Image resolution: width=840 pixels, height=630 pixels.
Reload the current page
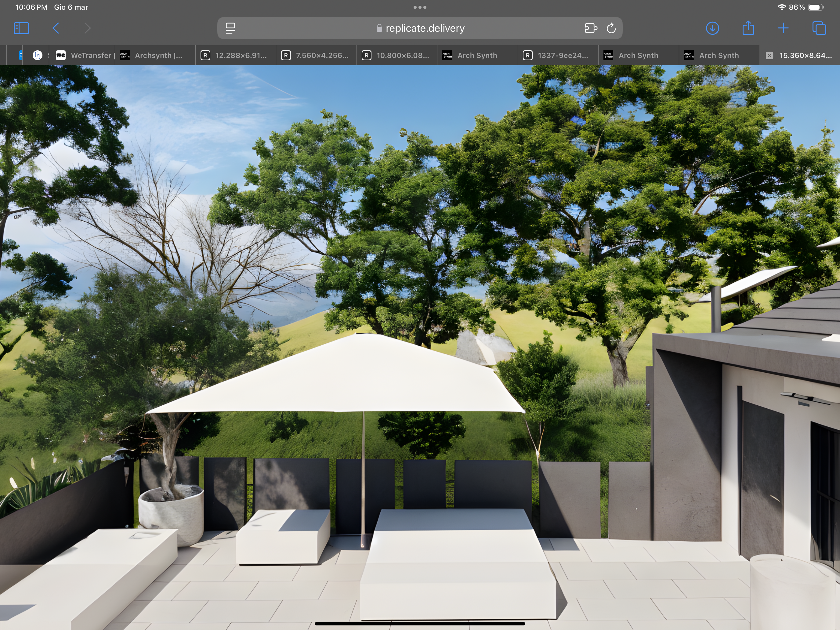point(611,28)
